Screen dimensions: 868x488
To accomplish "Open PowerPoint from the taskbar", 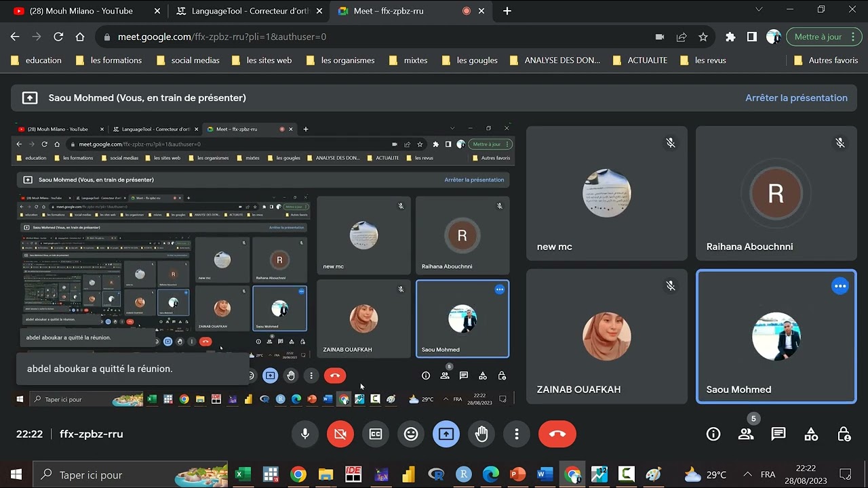I will [518, 474].
